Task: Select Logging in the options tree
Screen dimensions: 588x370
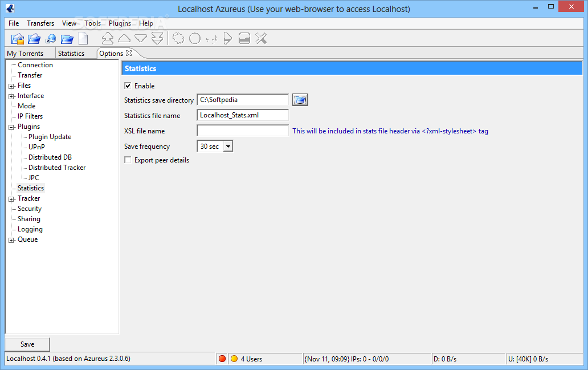Action: (x=30, y=229)
